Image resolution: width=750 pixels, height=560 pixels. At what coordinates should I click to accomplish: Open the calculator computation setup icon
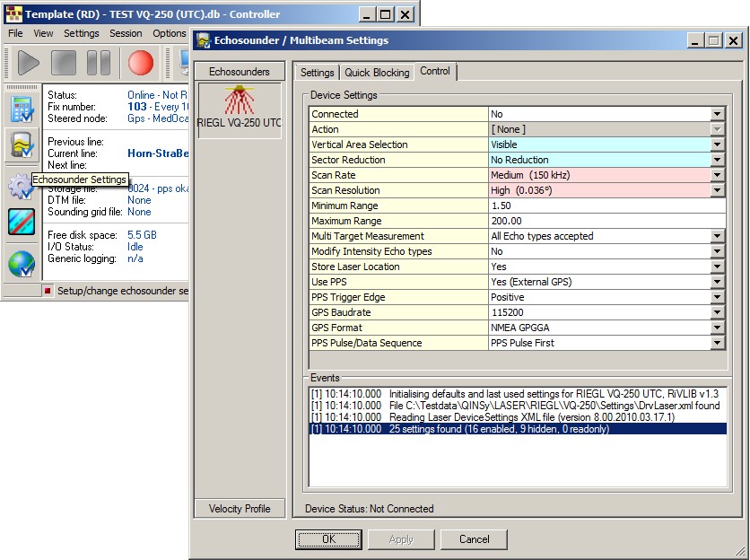22,108
